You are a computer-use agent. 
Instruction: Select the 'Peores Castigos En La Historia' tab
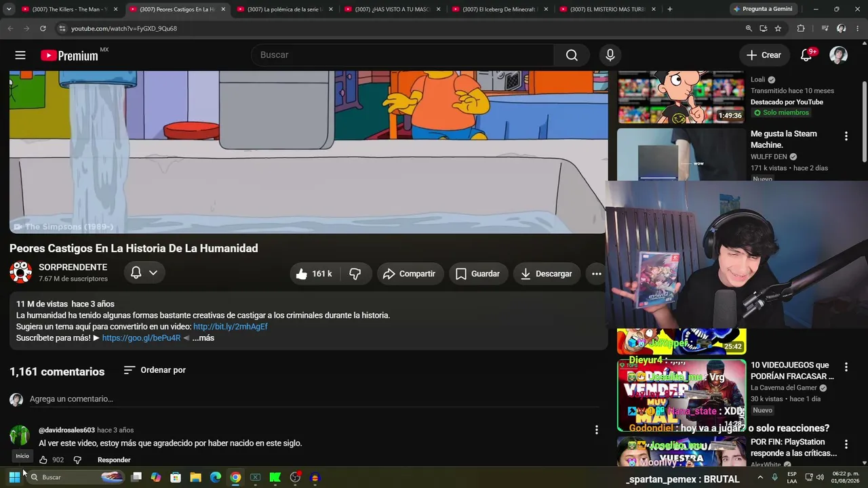tap(176, 9)
